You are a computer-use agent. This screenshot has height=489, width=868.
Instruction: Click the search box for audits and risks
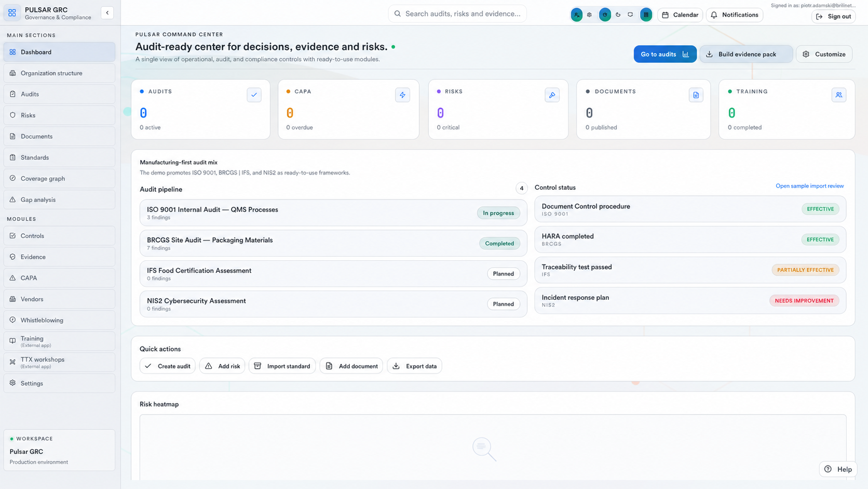[x=457, y=14]
